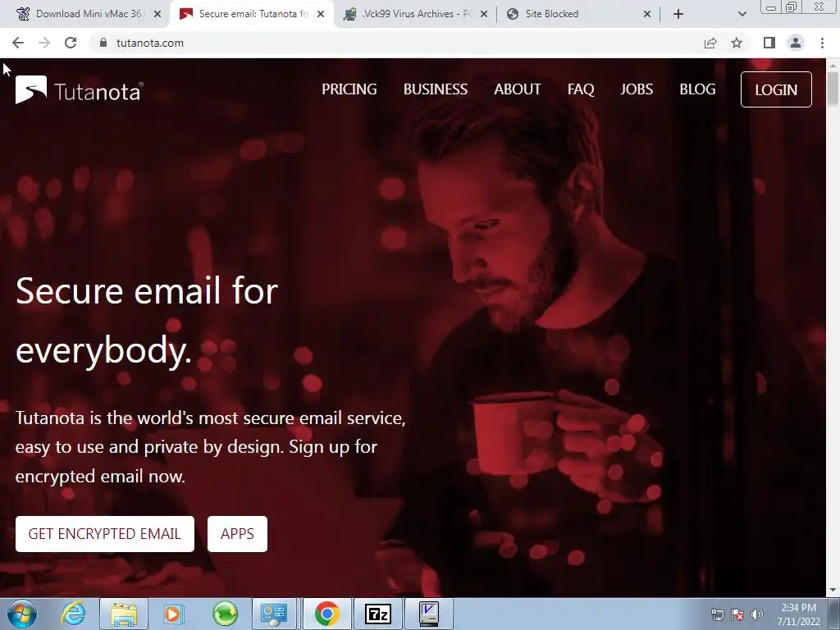Image resolution: width=840 pixels, height=630 pixels.
Task: Switch to Chrome in the taskbar
Action: coord(326,614)
